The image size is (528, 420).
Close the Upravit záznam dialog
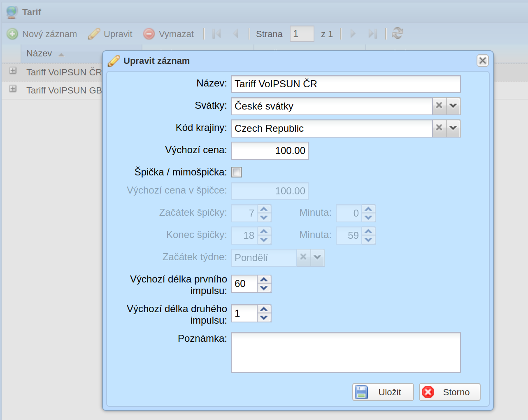pyautogui.click(x=483, y=61)
